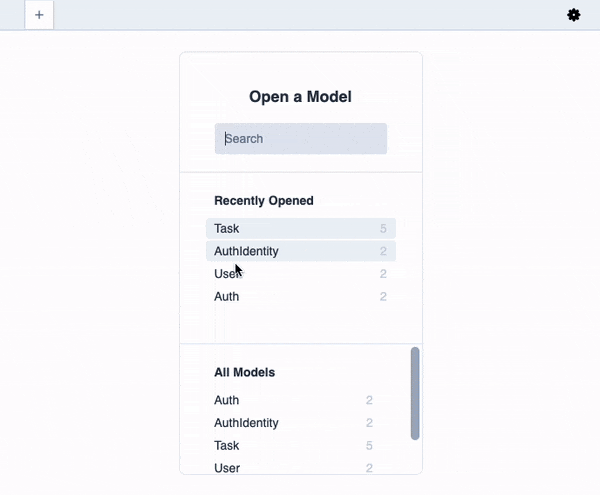The image size is (600, 495).
Task: Choose Auth under Recently Opened
Action: 227,297
